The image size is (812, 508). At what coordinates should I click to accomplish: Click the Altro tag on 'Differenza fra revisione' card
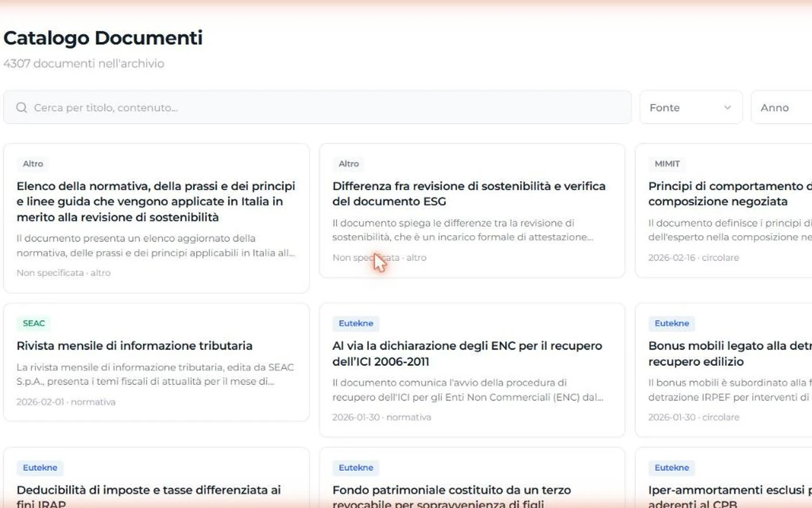click(349, 164)
